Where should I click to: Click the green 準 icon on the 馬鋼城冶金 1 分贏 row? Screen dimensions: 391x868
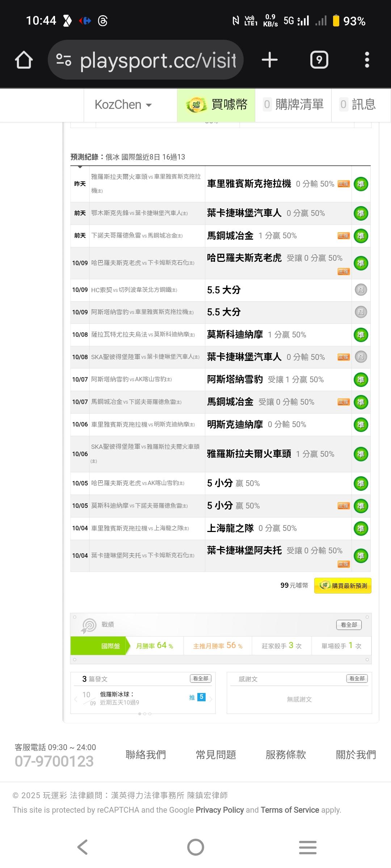tap(361, 236)
